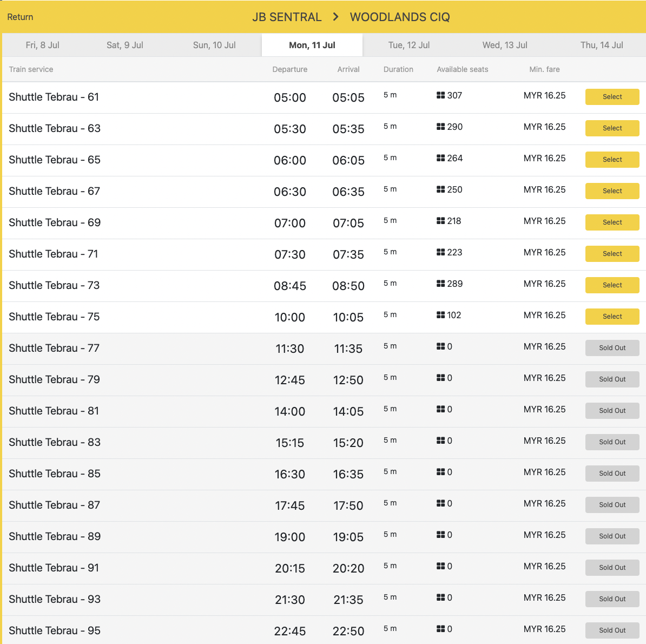This screenshot has height=644, width=646.
Task: Click Sold Out button for Shuttle Tebrau - 95
Action: coord(612,630)
